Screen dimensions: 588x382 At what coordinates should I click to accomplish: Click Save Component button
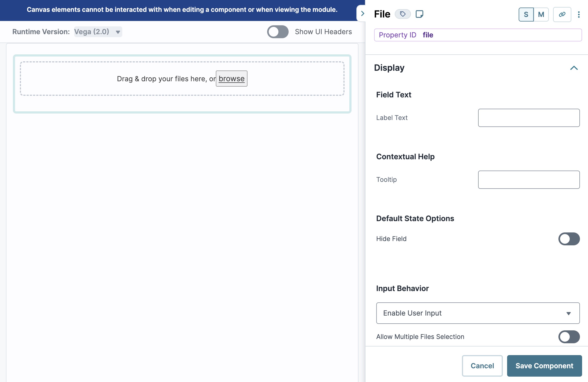click(544, 366)
